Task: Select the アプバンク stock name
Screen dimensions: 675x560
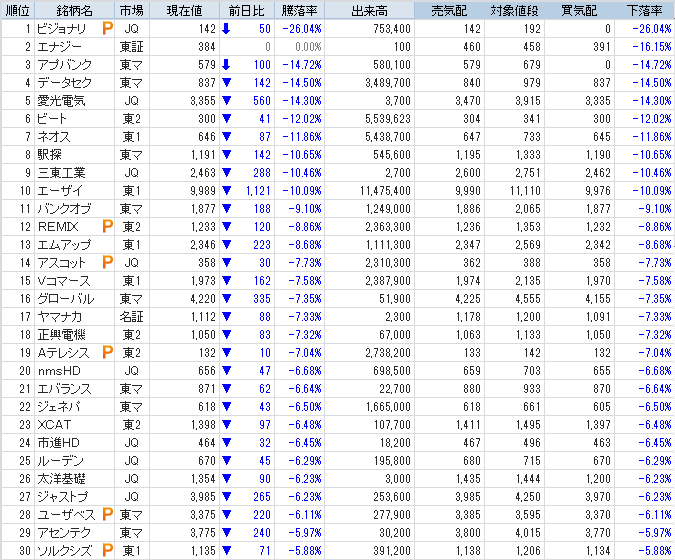Action: pyautogui.click(x=65, y=65)
